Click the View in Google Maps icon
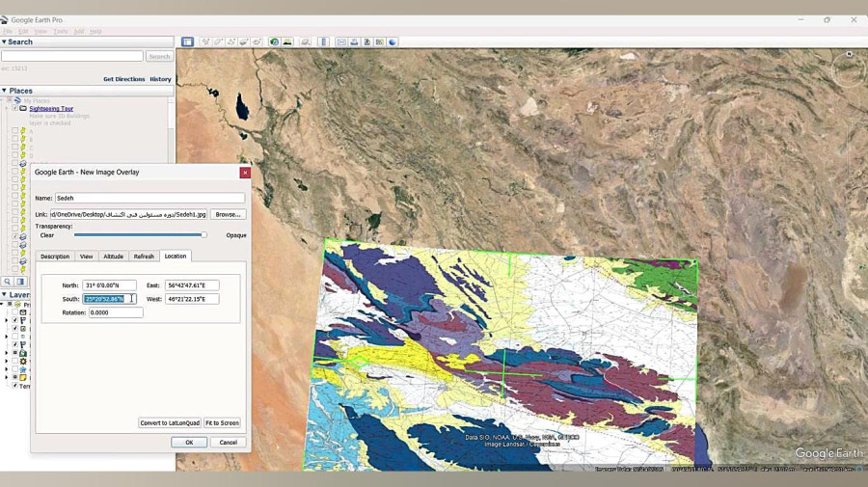868x487 pixels. 380,42
